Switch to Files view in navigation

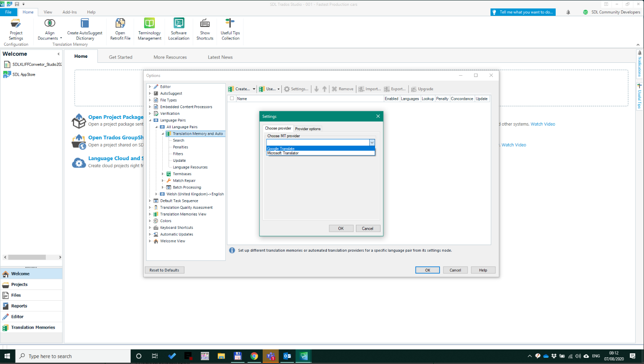tap(31, 295)
